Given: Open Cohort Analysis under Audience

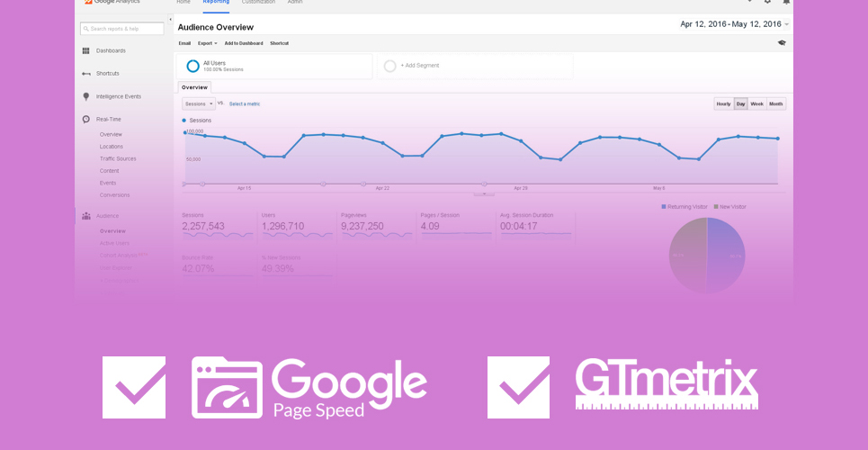Looking at the screenshot, I should coord(120,256).
